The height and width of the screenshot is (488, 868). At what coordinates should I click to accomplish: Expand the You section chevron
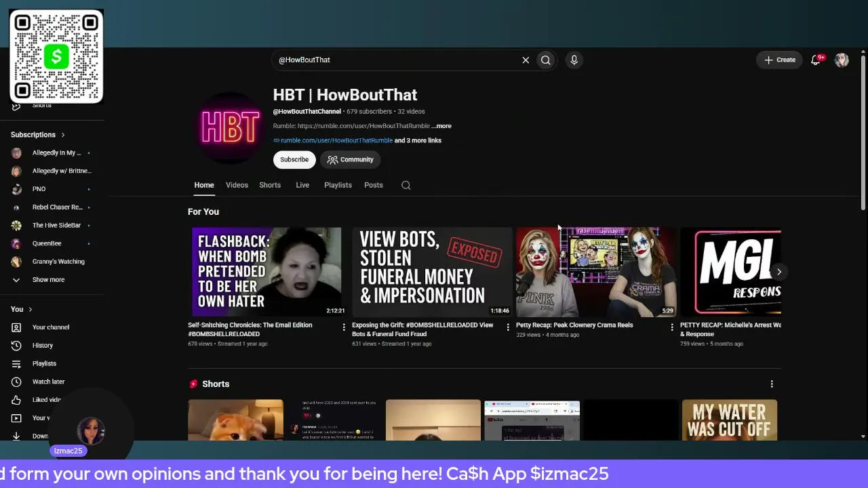pyautogui.click(x=30, y=310)
